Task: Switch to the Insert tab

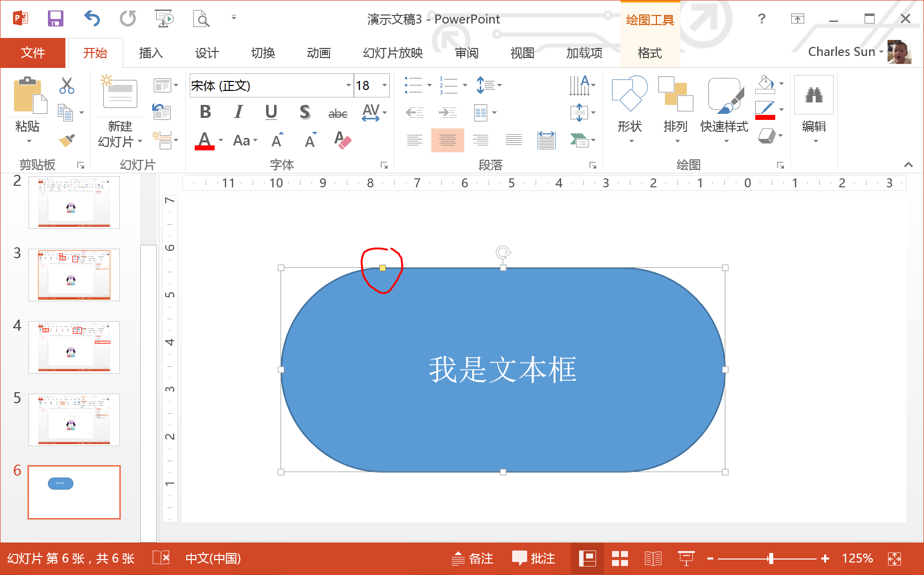Action: [x=151, y=52]
